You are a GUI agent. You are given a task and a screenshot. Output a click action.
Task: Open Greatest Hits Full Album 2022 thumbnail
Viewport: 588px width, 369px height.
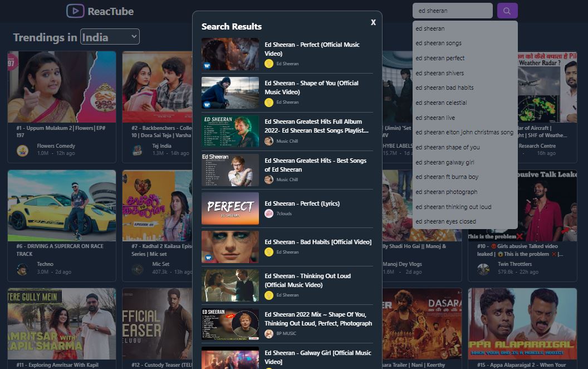(231, 131)
